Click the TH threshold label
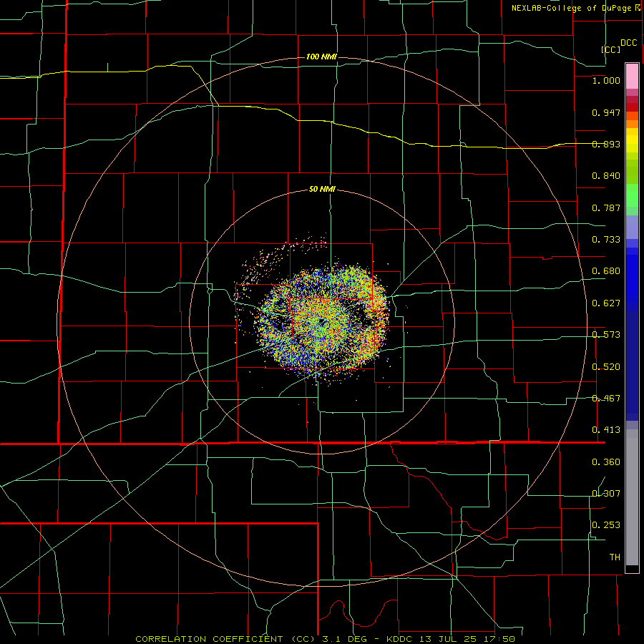The height and width of the screenshot is (644, 644). [615, 557]
